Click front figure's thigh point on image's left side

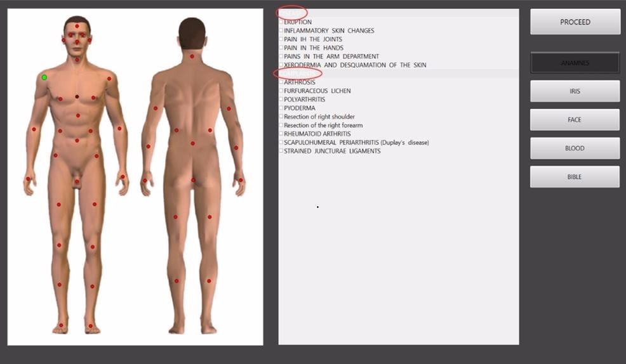[x=58, y=205]
